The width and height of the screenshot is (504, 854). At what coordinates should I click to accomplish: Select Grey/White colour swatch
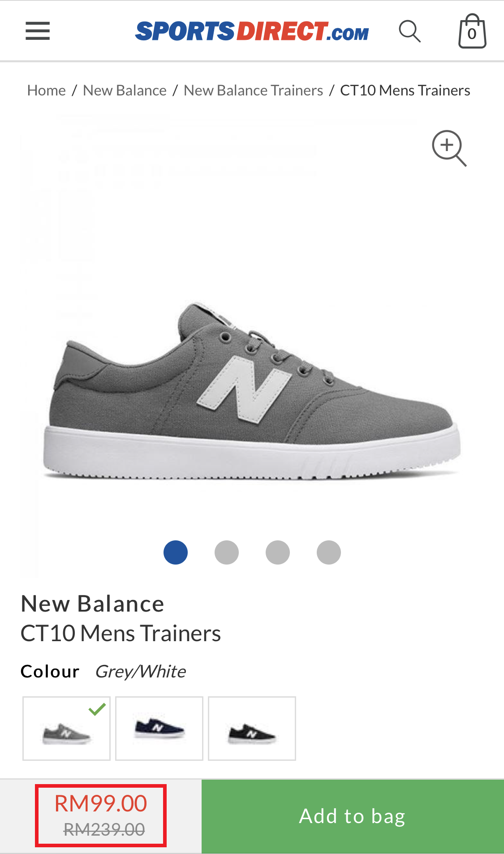tap(67, 729)
